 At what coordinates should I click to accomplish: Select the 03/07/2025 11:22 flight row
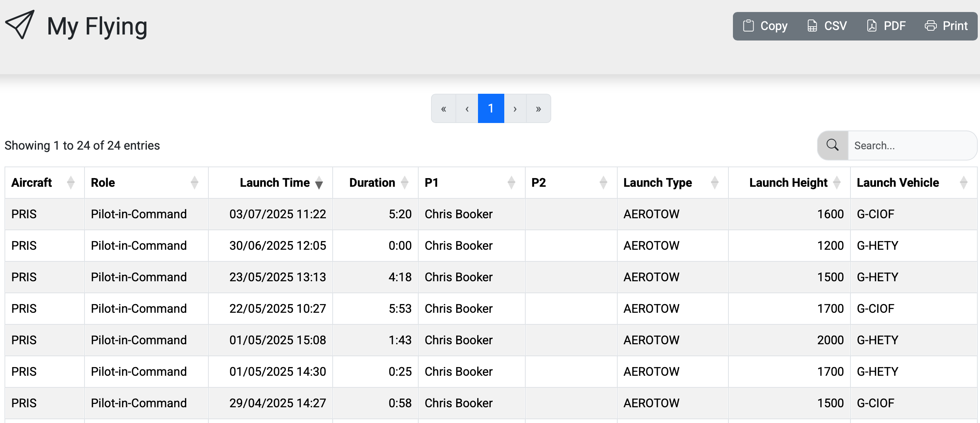click(277, 214)
